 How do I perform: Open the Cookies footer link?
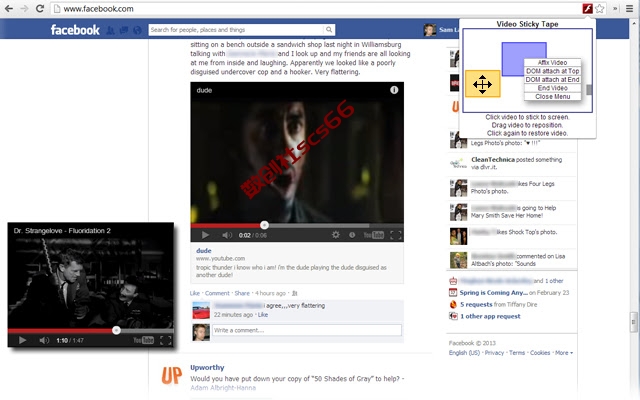pos(540,353)
